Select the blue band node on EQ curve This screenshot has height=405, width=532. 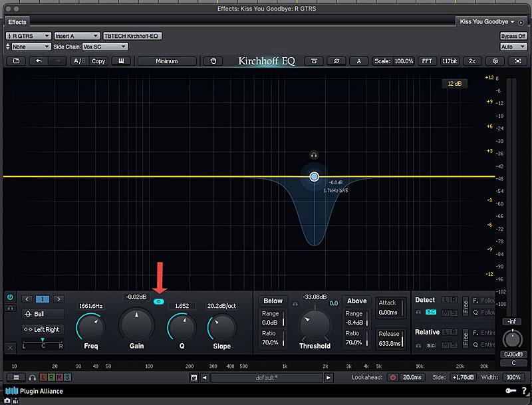pos(314,177)
